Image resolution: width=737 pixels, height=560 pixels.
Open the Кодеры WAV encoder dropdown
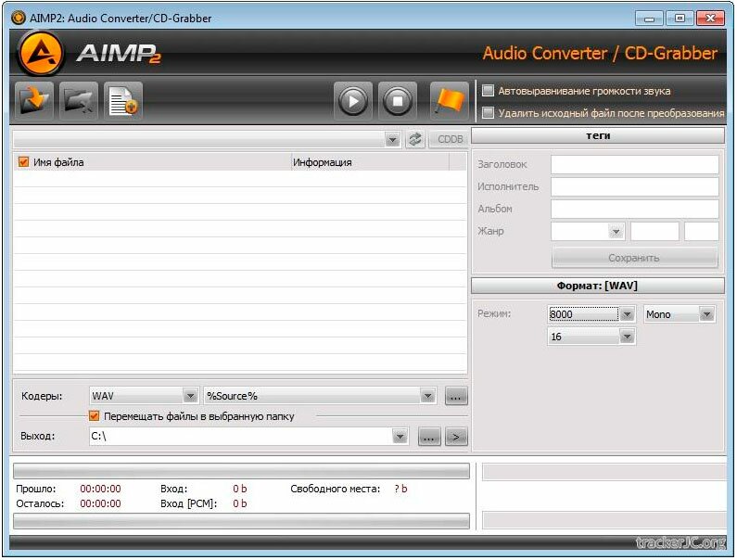point(190,396)
